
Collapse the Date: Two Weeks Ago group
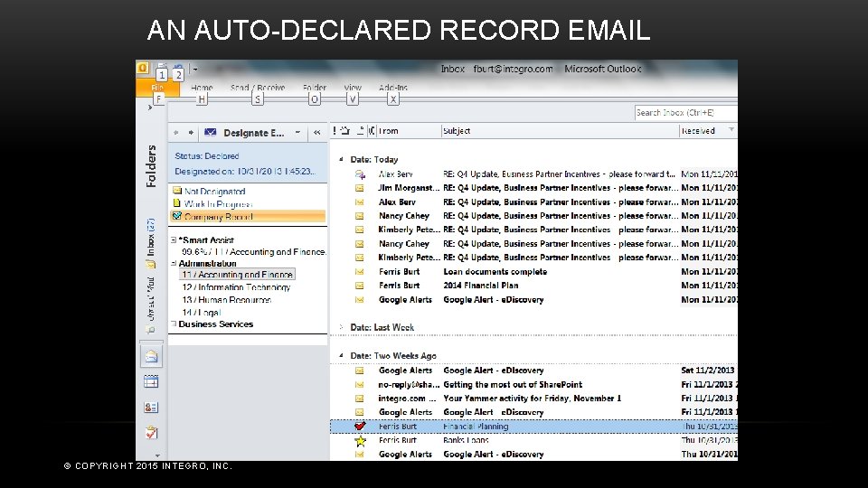(x=341, y=355)
